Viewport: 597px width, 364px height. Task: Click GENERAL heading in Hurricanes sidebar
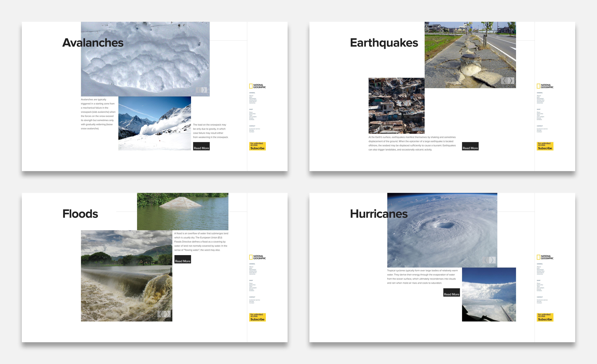tap(540, 264)
